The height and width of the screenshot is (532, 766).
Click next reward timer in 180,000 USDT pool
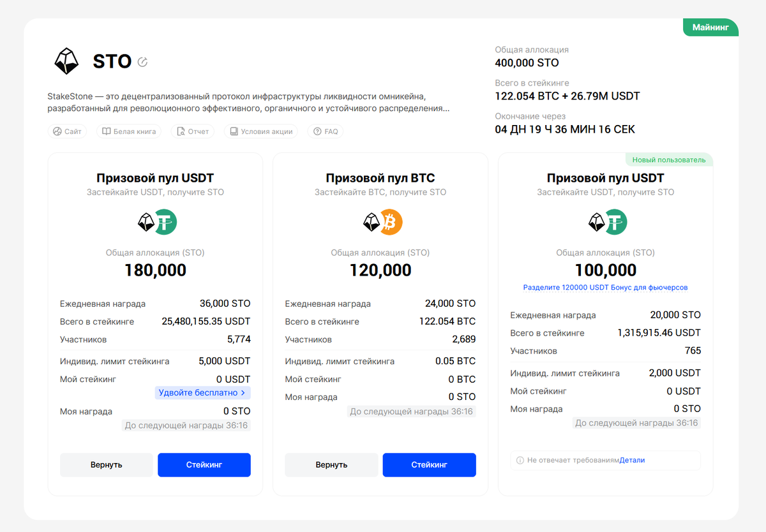186,425
